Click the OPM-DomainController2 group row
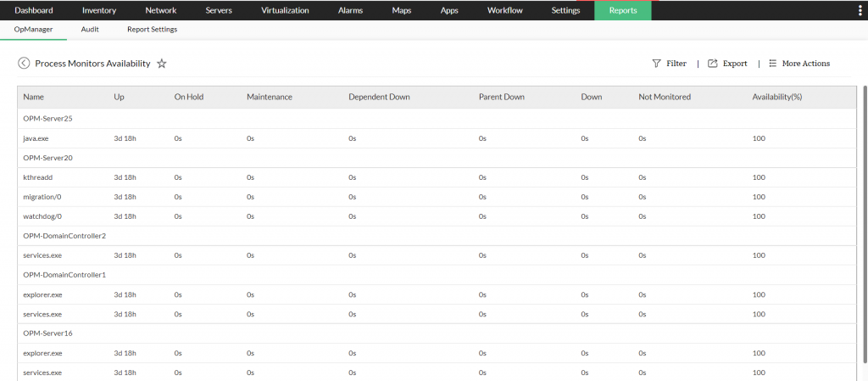868x381 pixels. pos(64,235)
